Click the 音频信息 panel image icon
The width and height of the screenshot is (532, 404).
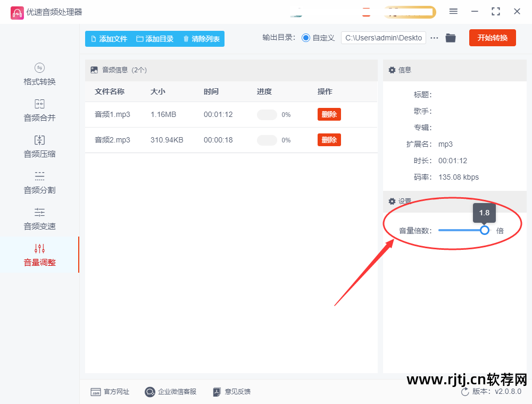(x=94, y=70)
